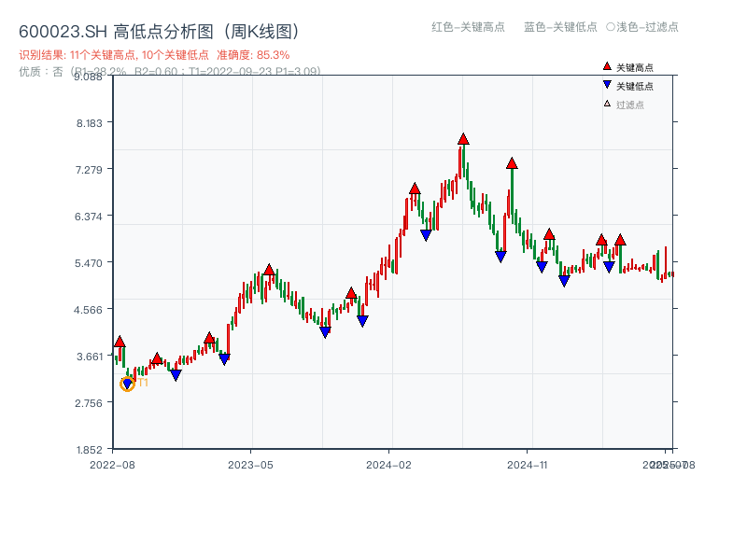Toggle the 关键高点 legend entry inside the chart
Screen dimensions: 747x560
(x=627, y=67)
